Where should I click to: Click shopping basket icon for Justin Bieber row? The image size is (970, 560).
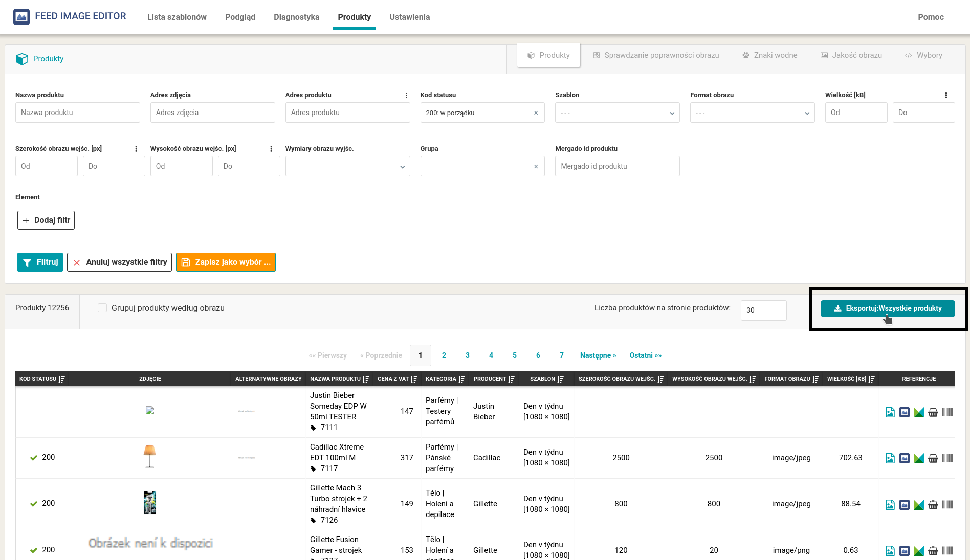click(933, 412)
